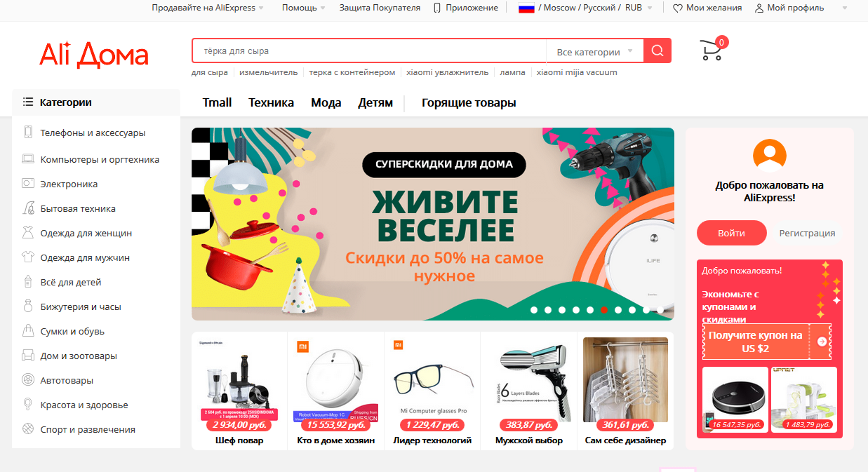This screenshot has height=472, width=868.
Task: Select the last banner carousel dot
Action: (660, 310)
